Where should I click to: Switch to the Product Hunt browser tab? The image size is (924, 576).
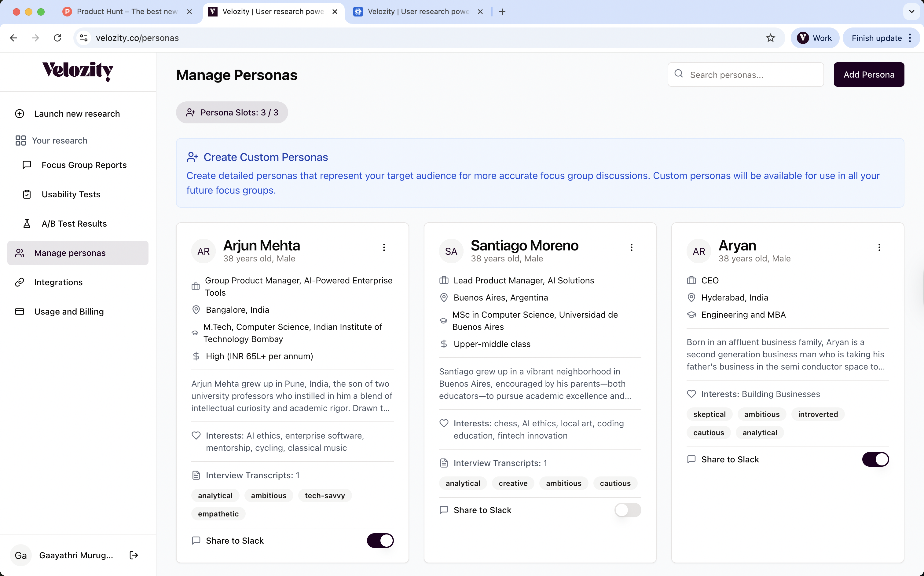[x=127, y=11]
